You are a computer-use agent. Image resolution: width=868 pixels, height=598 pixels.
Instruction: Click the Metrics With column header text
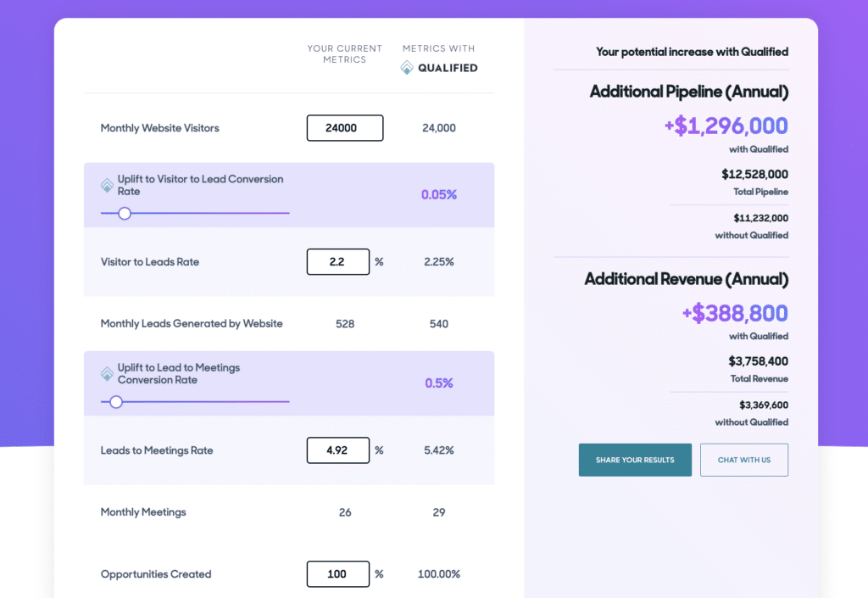tap(438, 48)
